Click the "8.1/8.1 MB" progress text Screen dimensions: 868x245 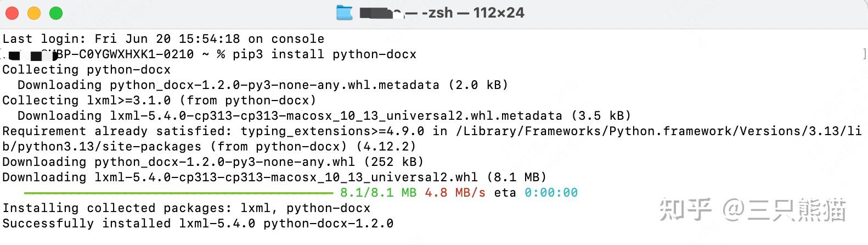click(x=378, y=193)
